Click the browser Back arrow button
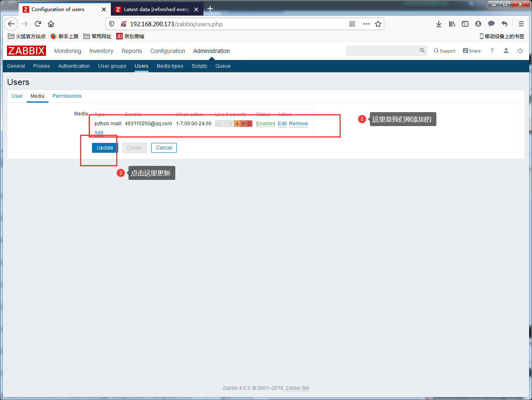 [x=11, y=24]
